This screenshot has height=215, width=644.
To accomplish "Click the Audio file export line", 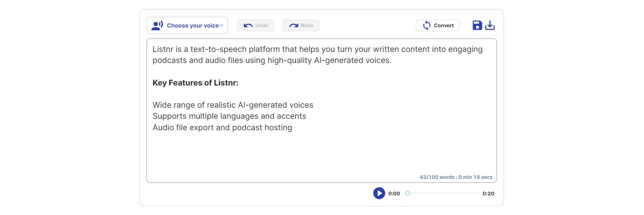I will (x=222, y=128).
